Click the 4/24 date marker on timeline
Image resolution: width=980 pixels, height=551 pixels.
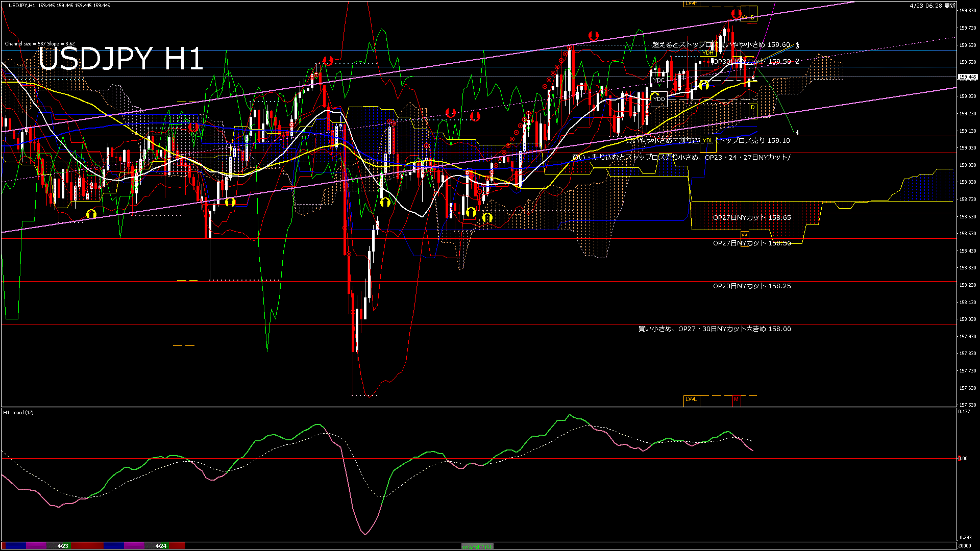click(x=161, y=546)
